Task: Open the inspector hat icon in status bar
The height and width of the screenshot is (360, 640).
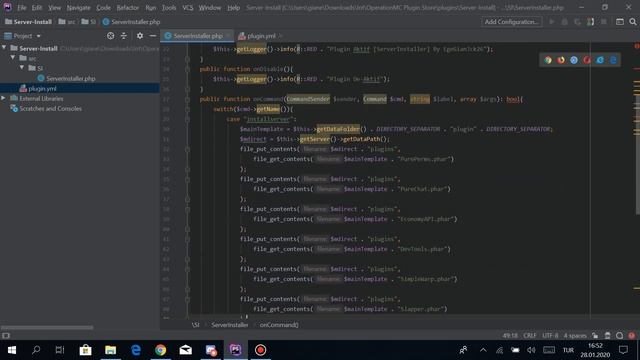Action: [607, 336]
